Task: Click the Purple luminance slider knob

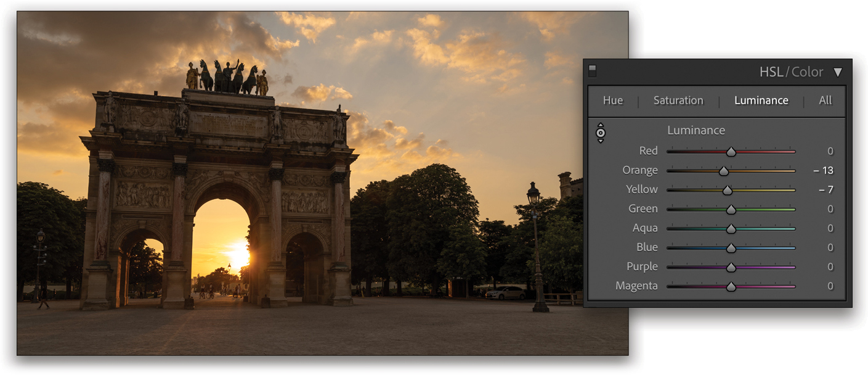Action: (x=731, y=266)
